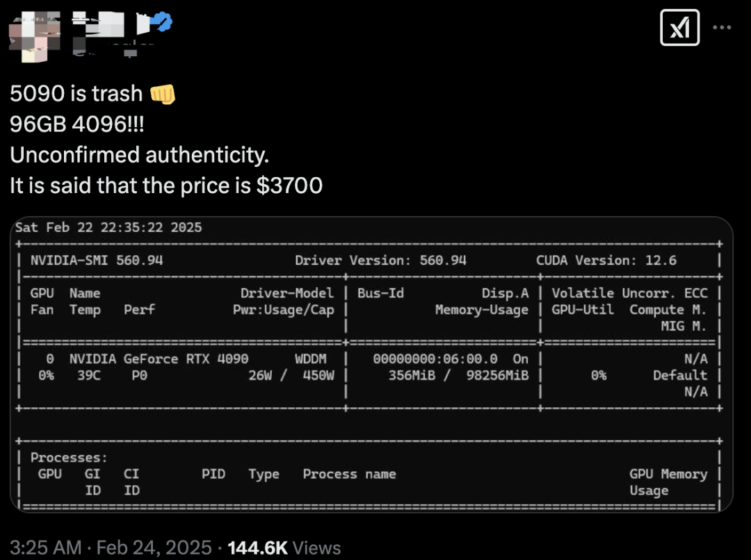Click the fist emoji after "trash"
This screenshot has width=751, height=560.
pos(163,93)
